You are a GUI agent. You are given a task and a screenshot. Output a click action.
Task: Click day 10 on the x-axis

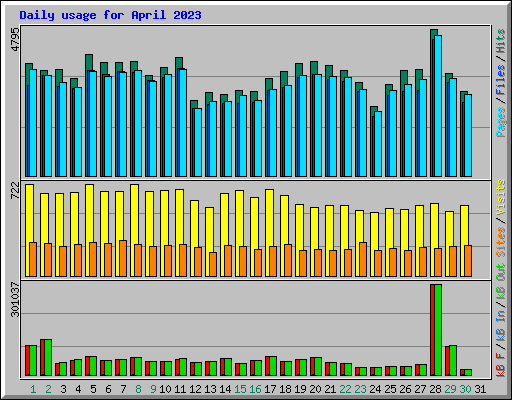[165, 389]
